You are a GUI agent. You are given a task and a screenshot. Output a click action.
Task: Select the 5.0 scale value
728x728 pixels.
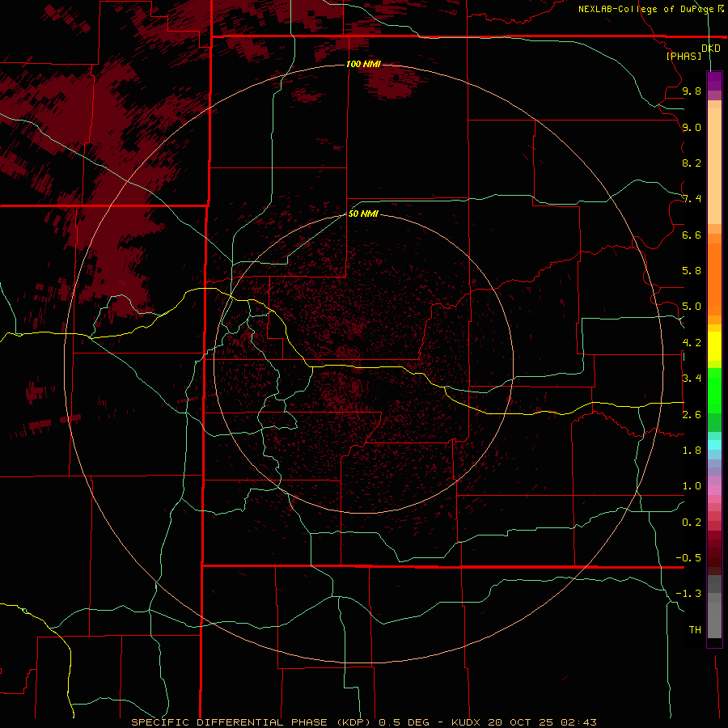[x=692, y=307]
